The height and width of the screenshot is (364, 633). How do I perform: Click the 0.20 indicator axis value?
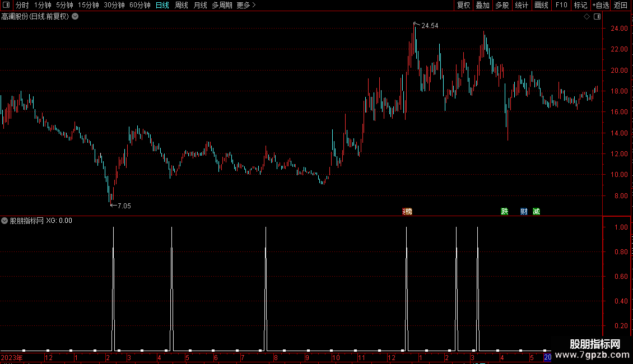(621, 326)
